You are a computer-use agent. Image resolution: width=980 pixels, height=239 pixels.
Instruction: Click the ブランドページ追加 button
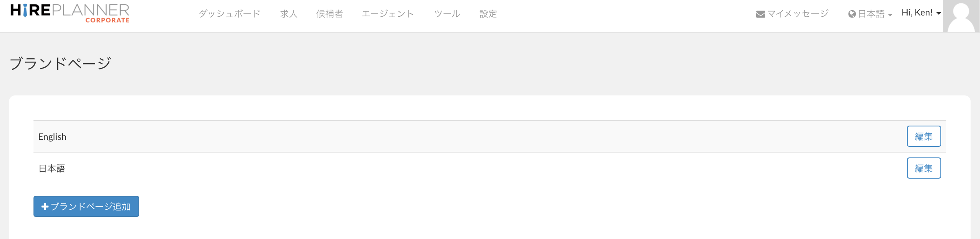pos(86,207)
